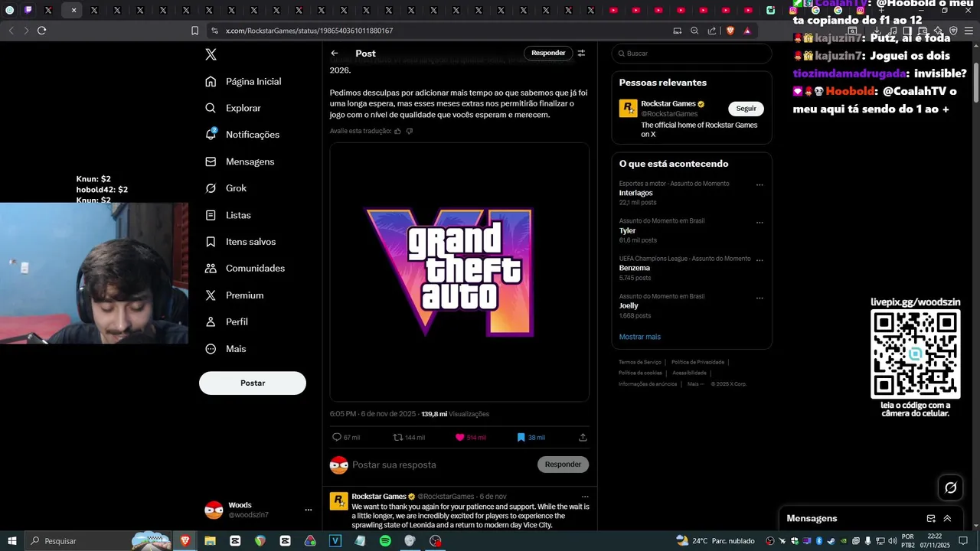Image resolution: width=980 pixels, height=551 pixels.
Task: Switch to the Twitch browser tab
Action: 28,10
